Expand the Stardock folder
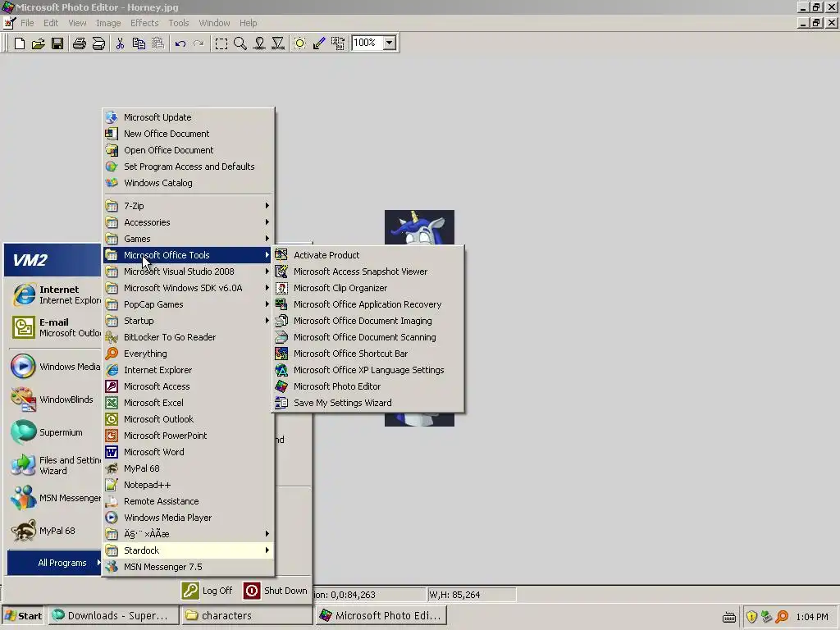 tap(188, 550)
